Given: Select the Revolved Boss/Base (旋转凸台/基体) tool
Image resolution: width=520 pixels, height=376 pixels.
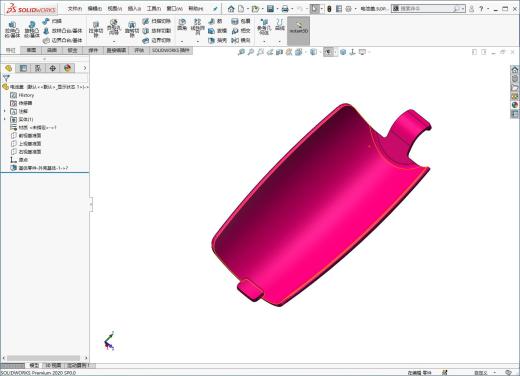Looking at the screenshot, I should (x=32, y=30).
